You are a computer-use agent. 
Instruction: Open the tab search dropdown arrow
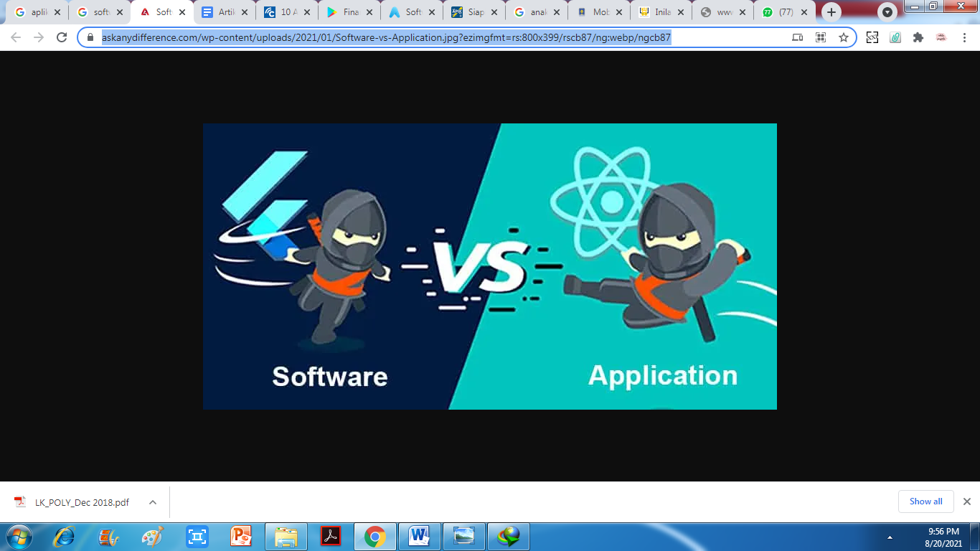click(x=887, y=12)
